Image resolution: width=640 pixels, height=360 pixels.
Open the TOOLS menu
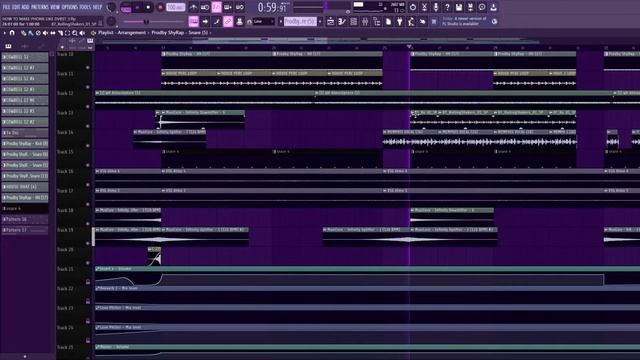85,7
